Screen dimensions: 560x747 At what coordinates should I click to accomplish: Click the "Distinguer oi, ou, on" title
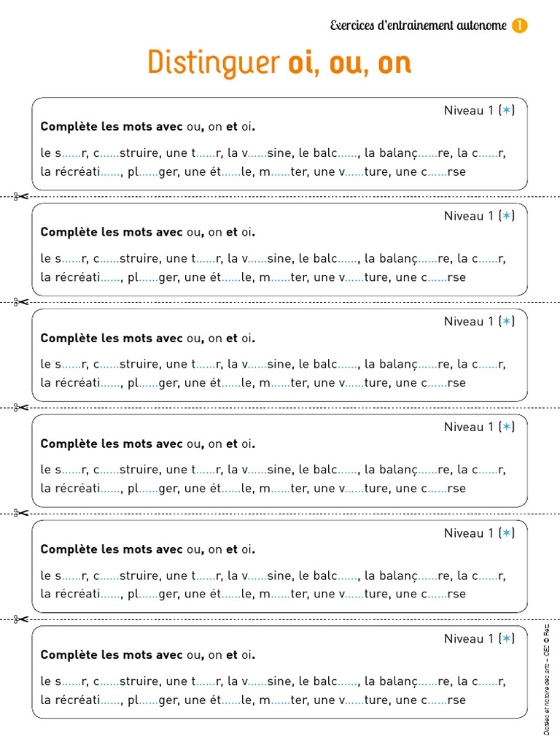[x=279, y=63]
